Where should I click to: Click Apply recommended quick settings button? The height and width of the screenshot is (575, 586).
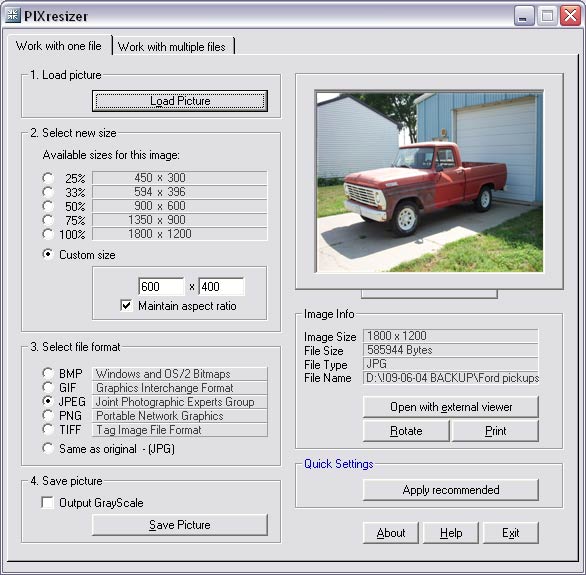click(x=451, y=490)
